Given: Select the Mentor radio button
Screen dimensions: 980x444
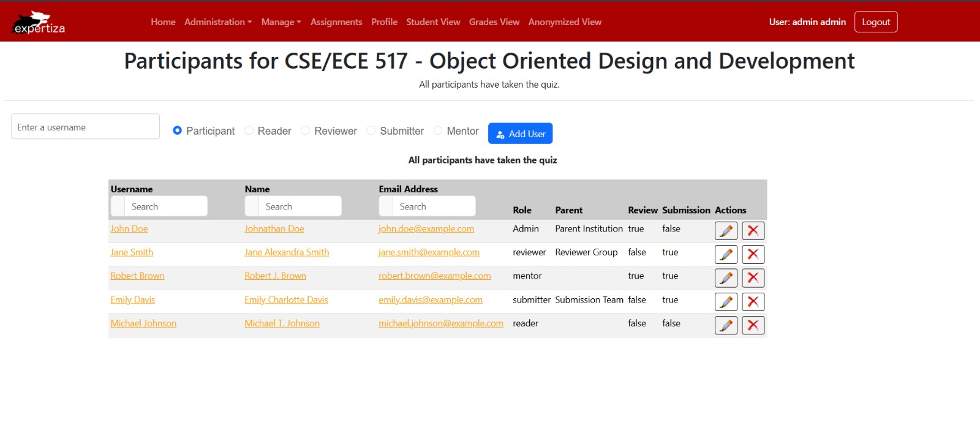Looking at the screenshot, I should coord(438,130).
